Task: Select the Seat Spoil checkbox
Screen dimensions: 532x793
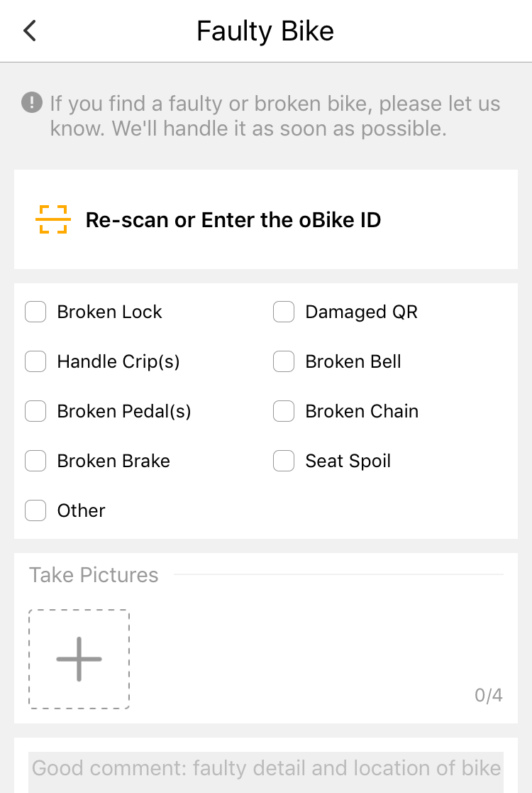Action: tap(284, 461)
